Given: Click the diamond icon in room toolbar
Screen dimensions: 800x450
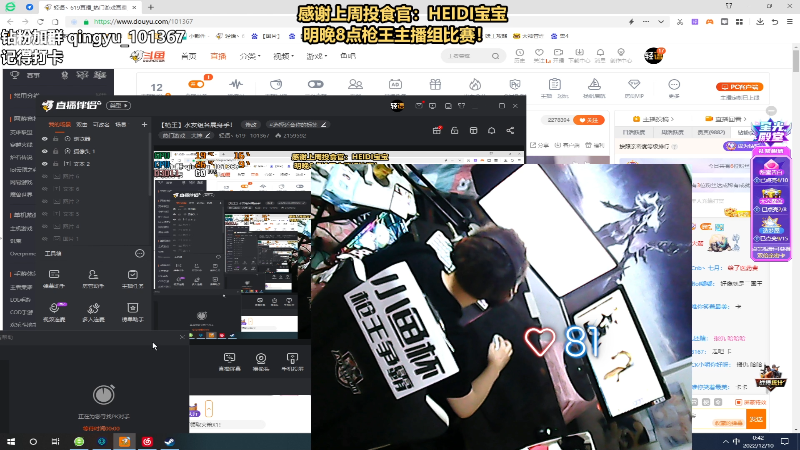Looking at the screenshot, I should coord(634,84).
